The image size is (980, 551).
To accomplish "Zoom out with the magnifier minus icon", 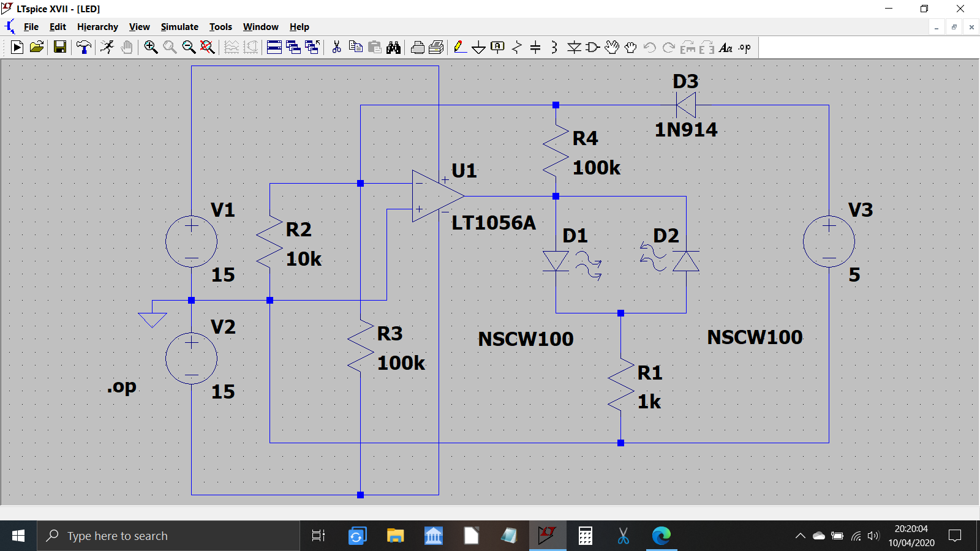I will click(189, 47).
